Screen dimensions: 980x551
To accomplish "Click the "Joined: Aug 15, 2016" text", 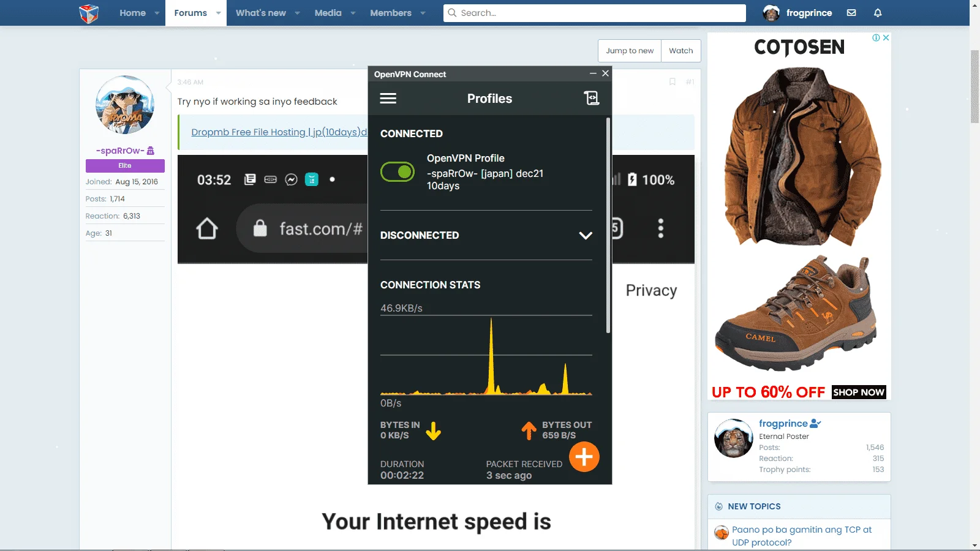I will tap(122, 182).
